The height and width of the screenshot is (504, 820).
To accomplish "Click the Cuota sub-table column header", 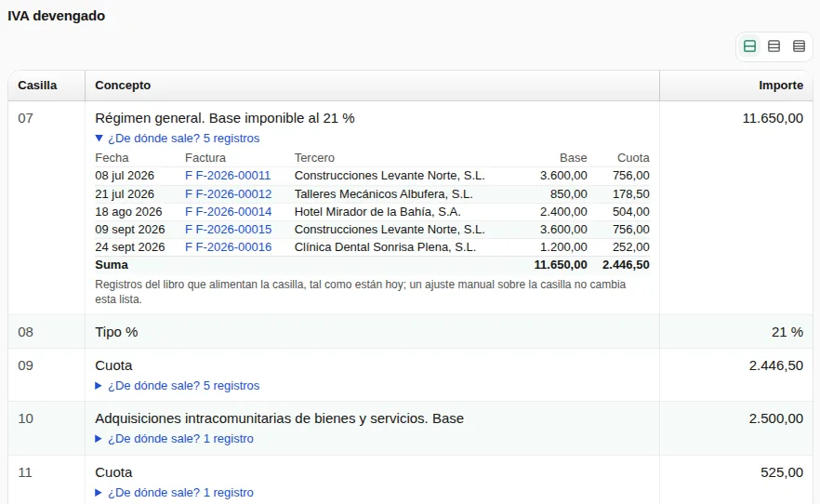I will pos(633,158).
